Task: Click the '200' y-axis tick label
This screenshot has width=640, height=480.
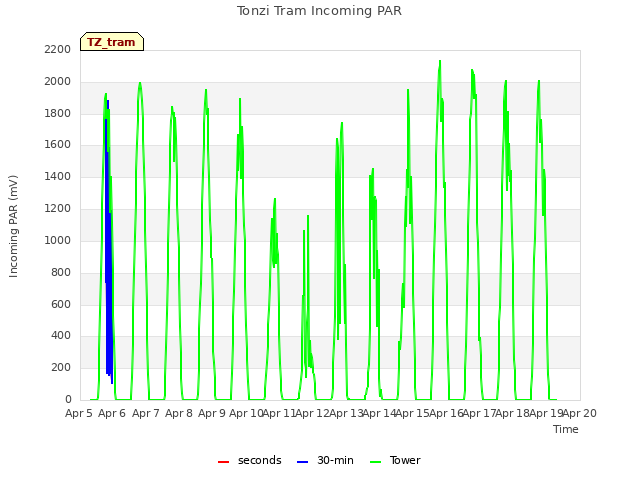Action: (61, 368)
